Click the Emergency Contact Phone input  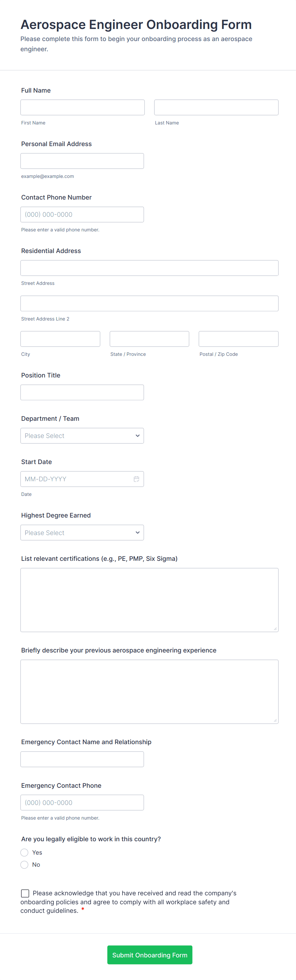click(82, 802)
